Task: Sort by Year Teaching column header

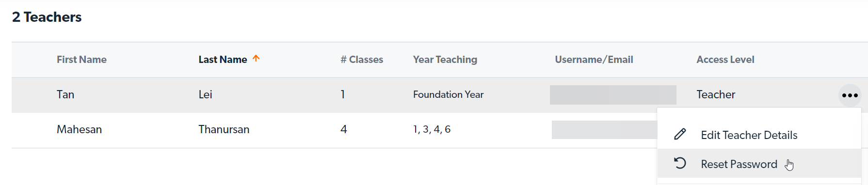Action: click(x=445, y=60)
